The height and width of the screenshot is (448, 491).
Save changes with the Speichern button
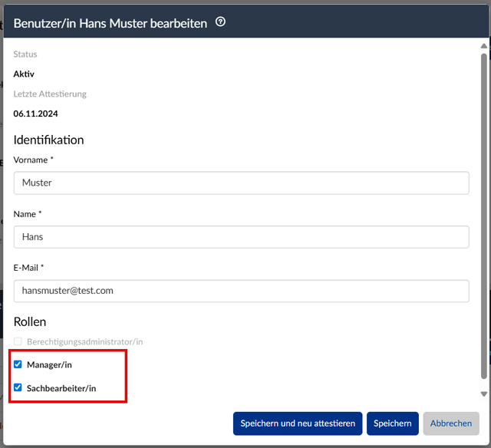click(x=392, y=423)
